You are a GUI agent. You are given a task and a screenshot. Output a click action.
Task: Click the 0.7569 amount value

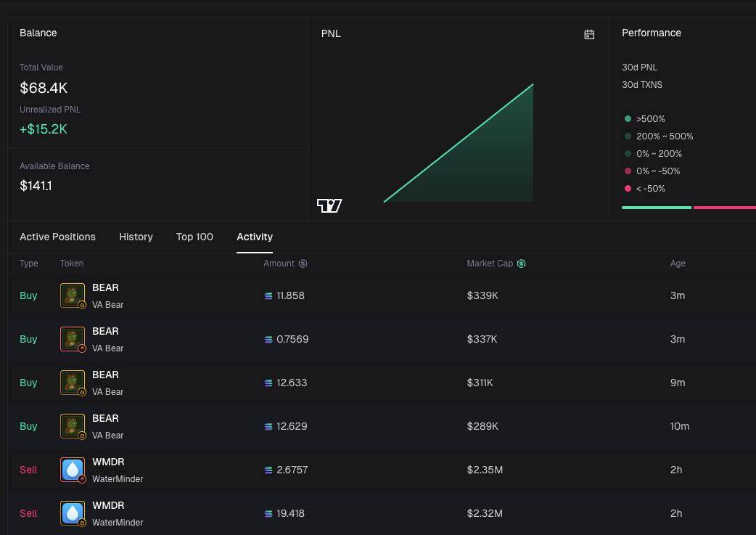click(292, 339)
